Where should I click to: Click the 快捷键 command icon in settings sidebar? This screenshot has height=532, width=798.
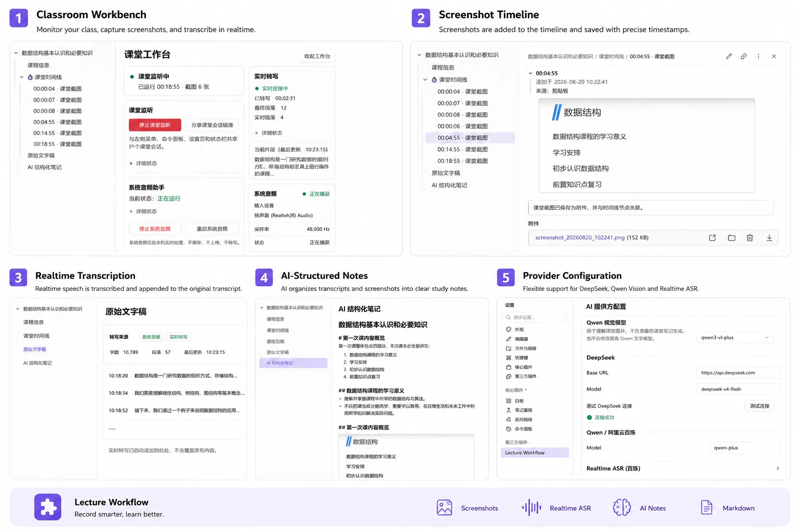tap(509, 357)
